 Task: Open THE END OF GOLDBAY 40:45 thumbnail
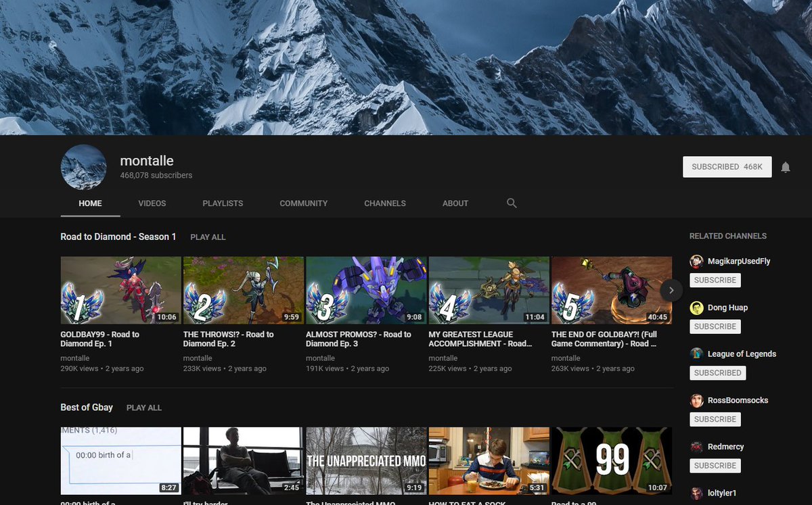click(612, 290)
